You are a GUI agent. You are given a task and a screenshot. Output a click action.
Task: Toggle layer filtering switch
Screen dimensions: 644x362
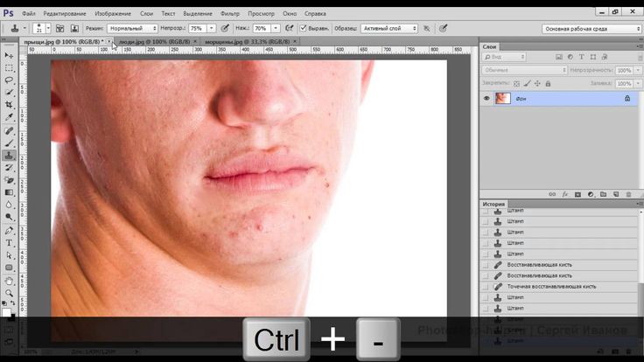pos(640,57)
